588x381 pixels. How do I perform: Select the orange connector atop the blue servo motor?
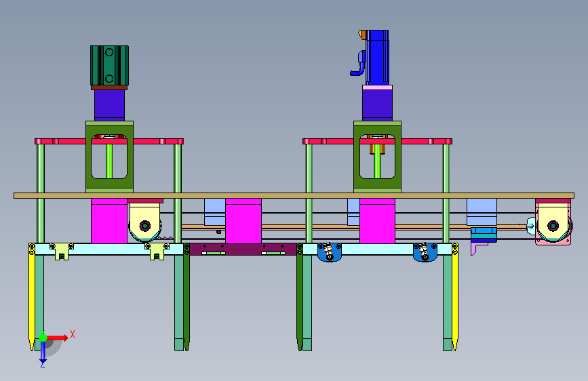point(362,34)
